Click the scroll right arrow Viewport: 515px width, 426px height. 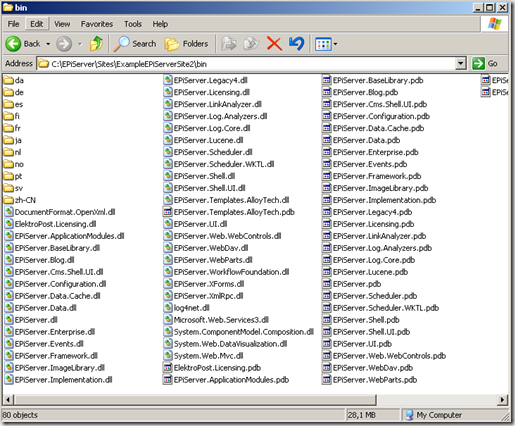click(x=502, y=399)
